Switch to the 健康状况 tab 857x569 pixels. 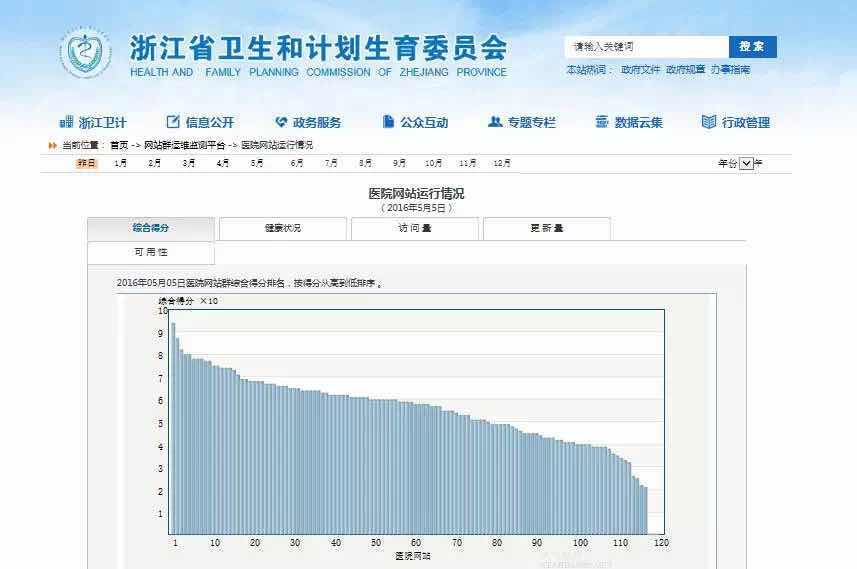coord(283,228)
